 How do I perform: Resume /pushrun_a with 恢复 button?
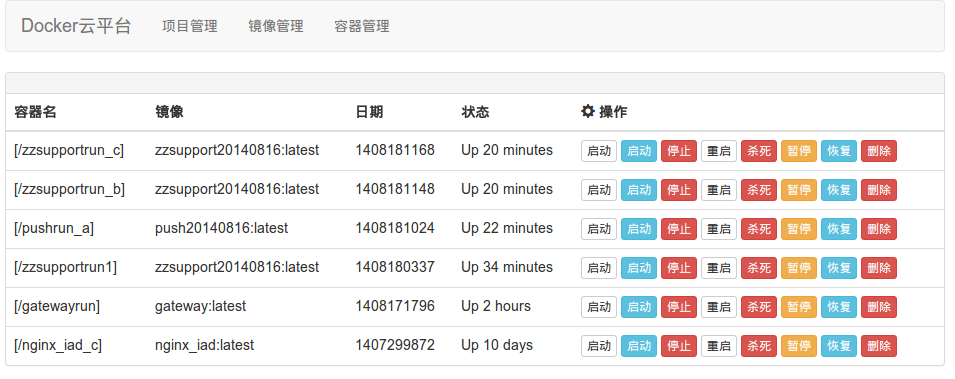839,229
